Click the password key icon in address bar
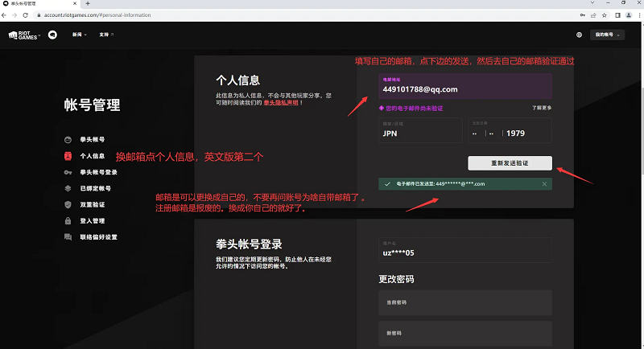The width and height of the screenshot is (644, 349). point(582,15)
